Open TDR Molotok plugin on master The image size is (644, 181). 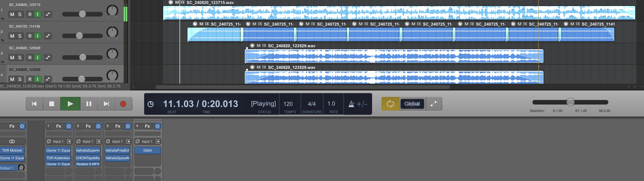pos(12,150)
